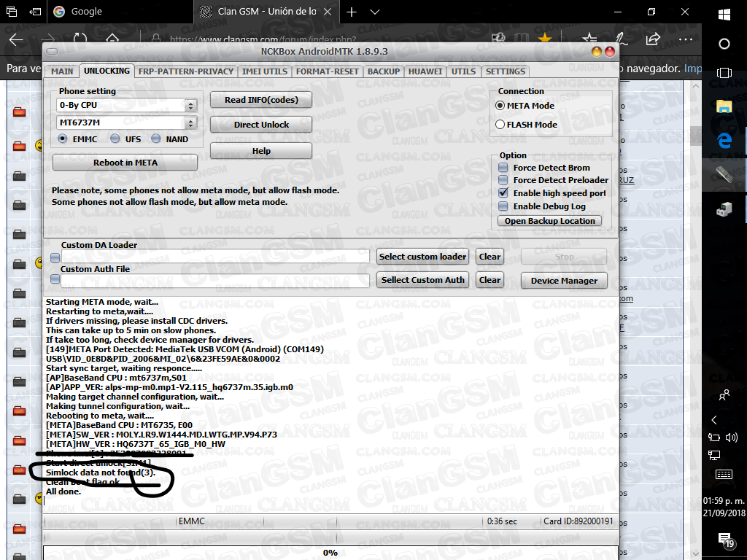Open the BACKUP tab

384,71
